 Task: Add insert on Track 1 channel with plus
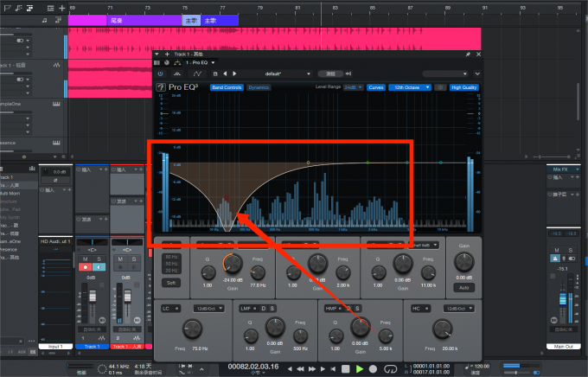tap(106, 170)
